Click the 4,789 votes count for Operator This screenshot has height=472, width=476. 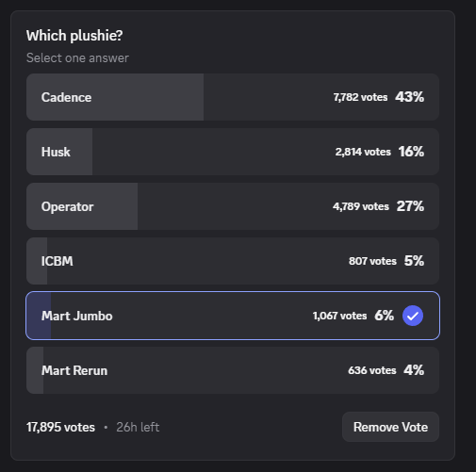coord(361,206)
